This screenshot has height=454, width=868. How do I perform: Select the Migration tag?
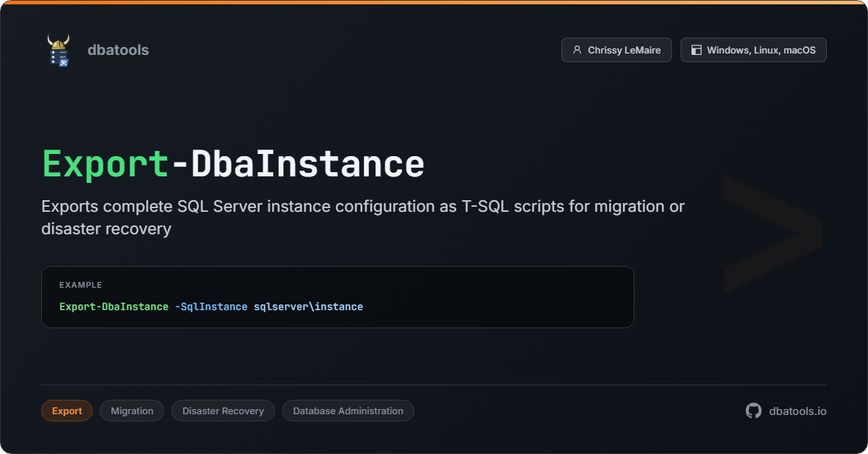point(132,411)
